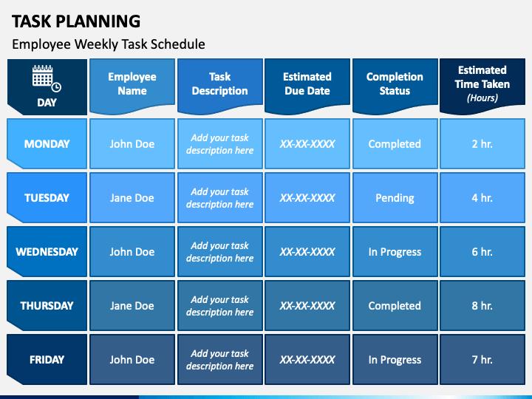Select Wednesday's In Progress status cell
532x399 pixels.
395,251
